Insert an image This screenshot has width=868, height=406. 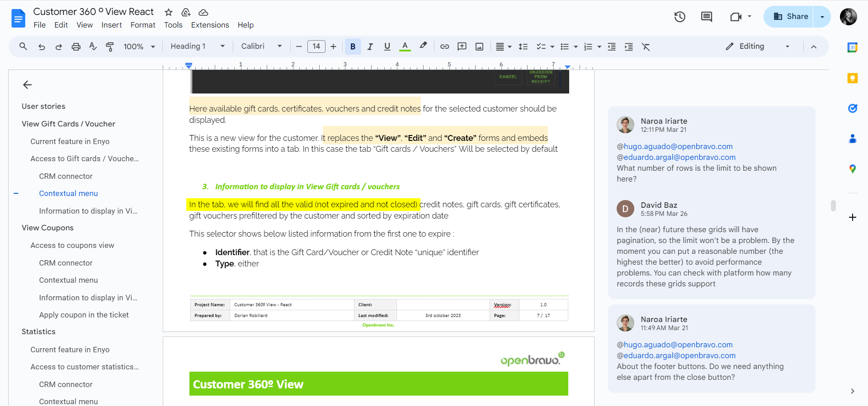coord(480,47)
